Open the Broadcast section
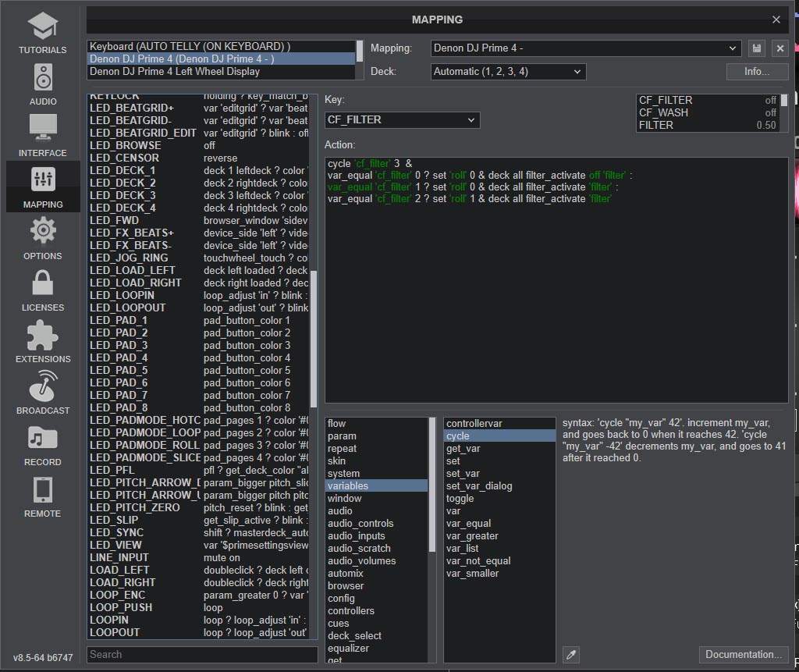 (x=43, y=393)
